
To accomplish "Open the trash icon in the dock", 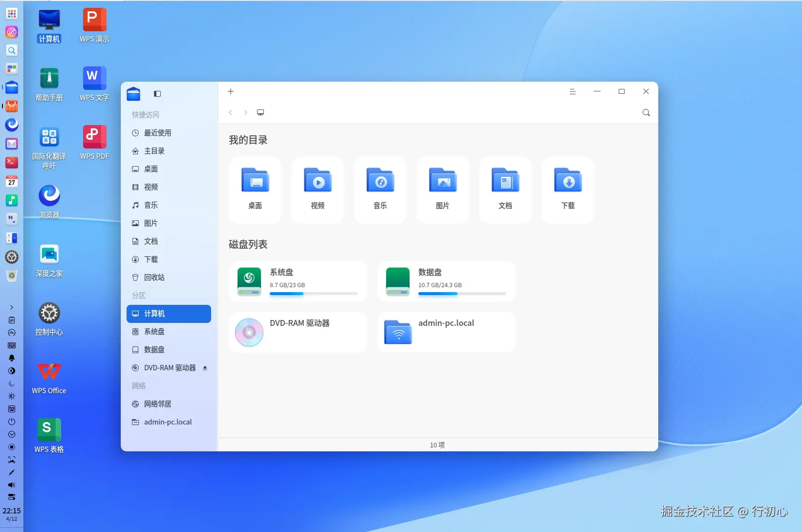I will click(12, 276).
